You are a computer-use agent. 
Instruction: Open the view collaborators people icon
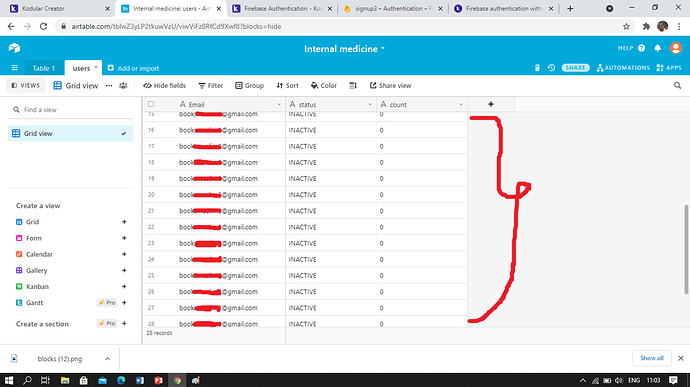pyautogui.click(x=123, y=85)
